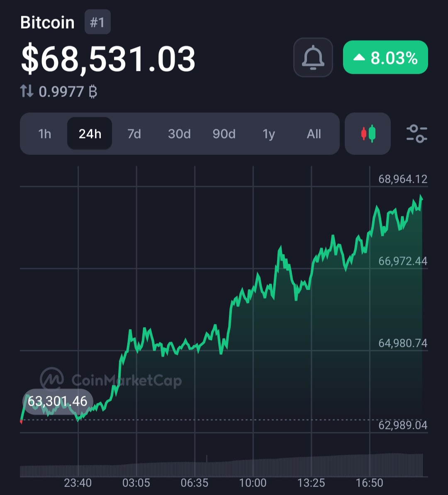Tap the 13:25 time axis label

311,483
